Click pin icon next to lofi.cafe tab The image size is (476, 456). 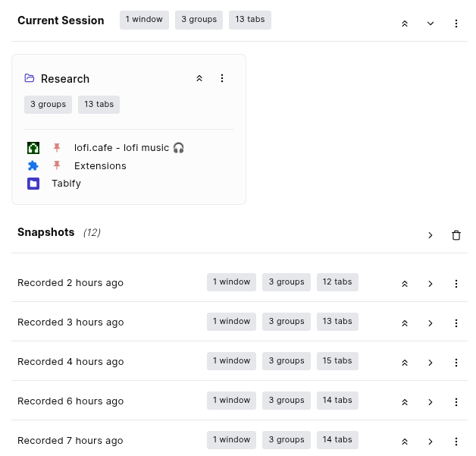[x=57, y=148]
